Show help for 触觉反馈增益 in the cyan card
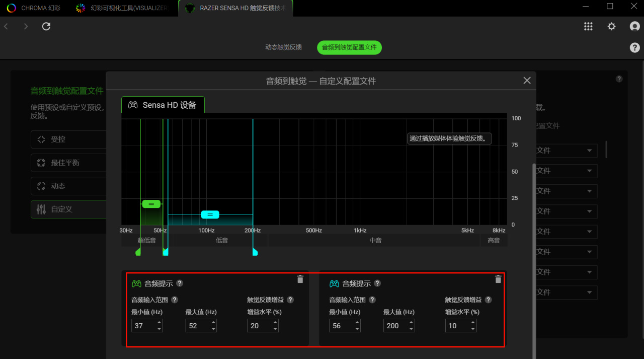The width and height of the screenshot is (644, 359). coord(488,300)
